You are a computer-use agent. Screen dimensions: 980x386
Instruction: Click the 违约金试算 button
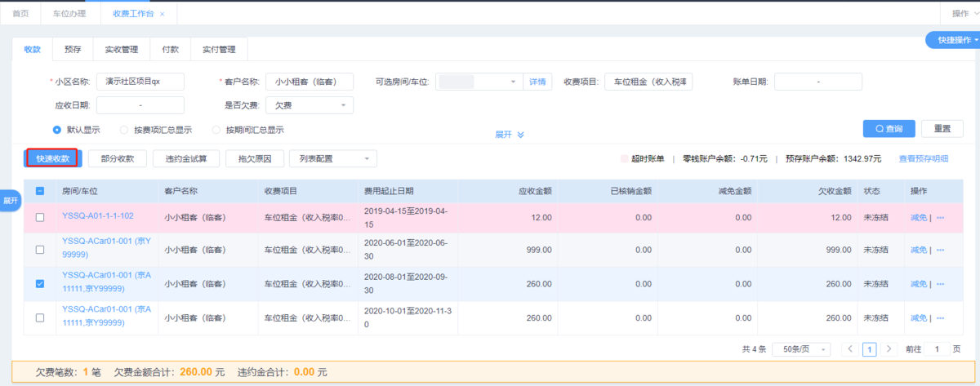[x=186, y=159]
